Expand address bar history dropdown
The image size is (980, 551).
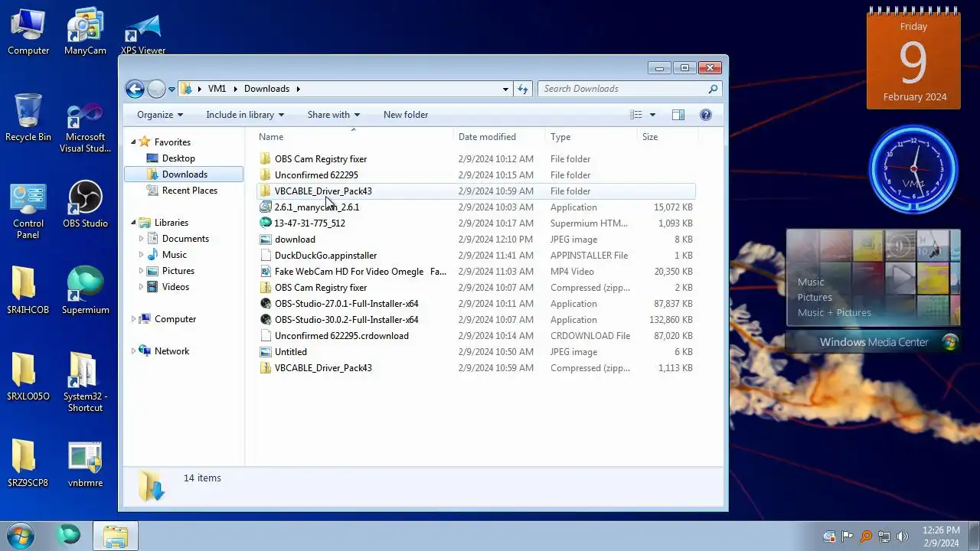coord(505,89)
